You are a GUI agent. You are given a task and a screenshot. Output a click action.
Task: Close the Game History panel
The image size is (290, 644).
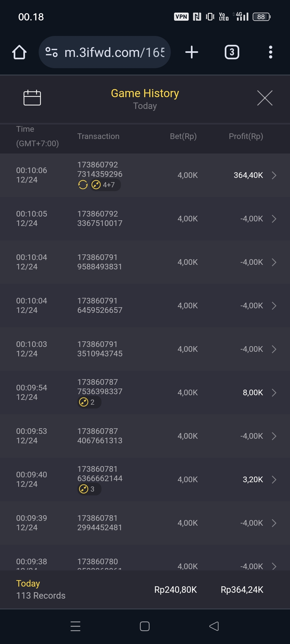click(265, 98)
